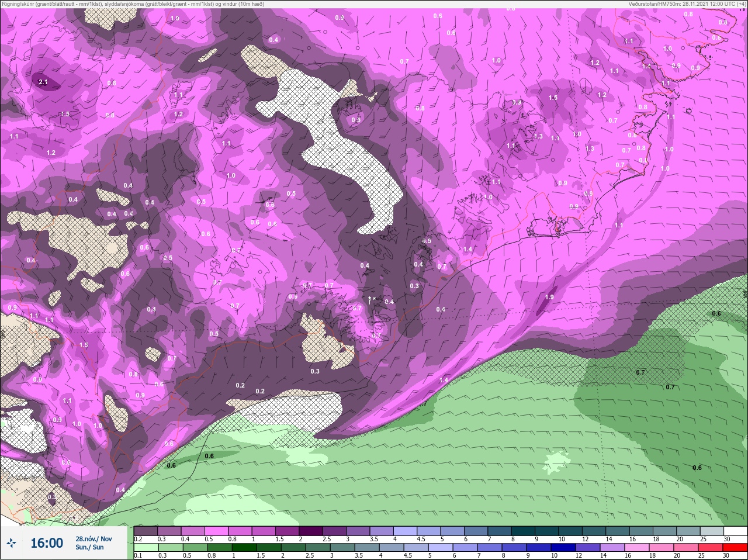Select the 5–6 swatch on the snow scale
The image size is (748, 560).
[452, 531]
